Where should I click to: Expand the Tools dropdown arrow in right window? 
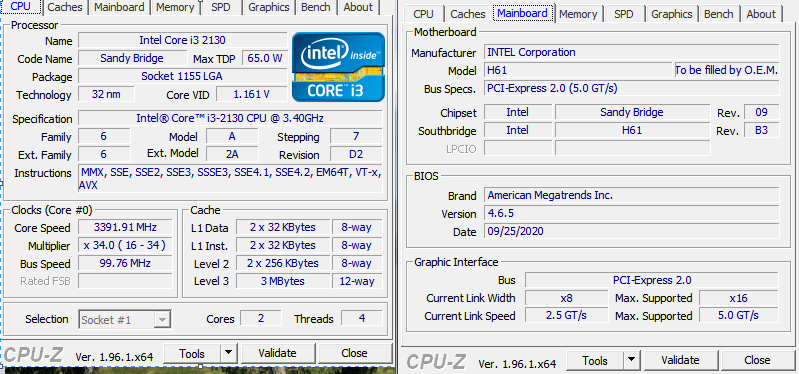click(632, 360)
